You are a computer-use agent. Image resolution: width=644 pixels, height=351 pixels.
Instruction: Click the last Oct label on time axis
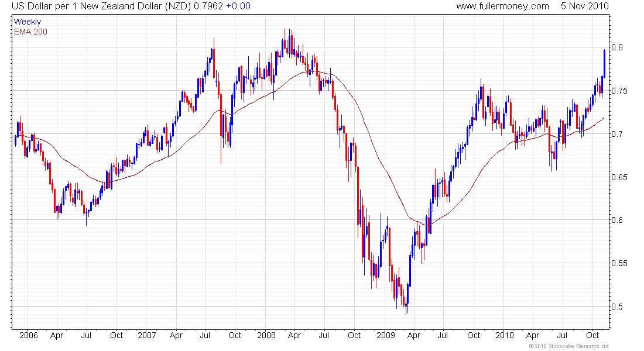592,335
